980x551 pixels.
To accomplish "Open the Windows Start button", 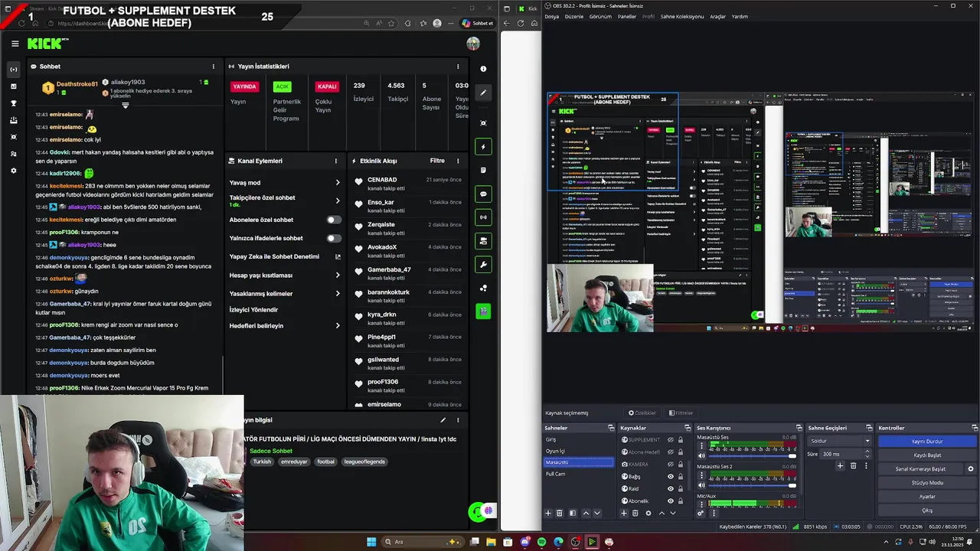I will [x=371, y=542].
